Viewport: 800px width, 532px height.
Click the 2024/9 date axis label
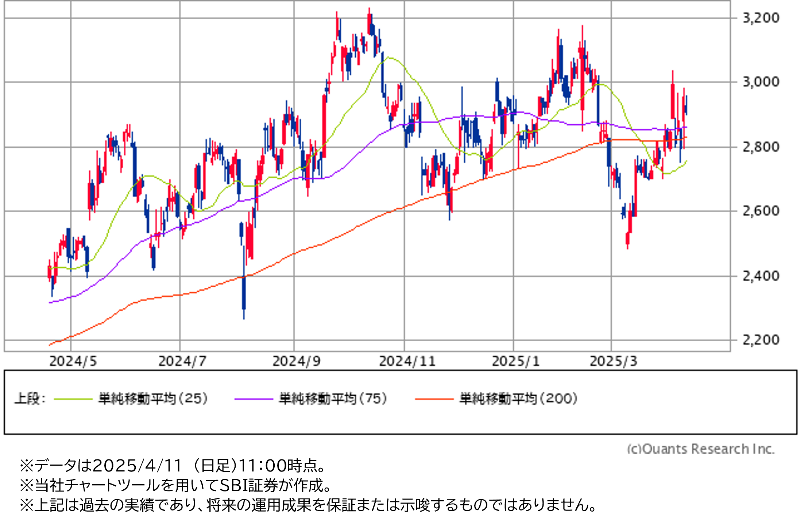(x=297, y=361)
